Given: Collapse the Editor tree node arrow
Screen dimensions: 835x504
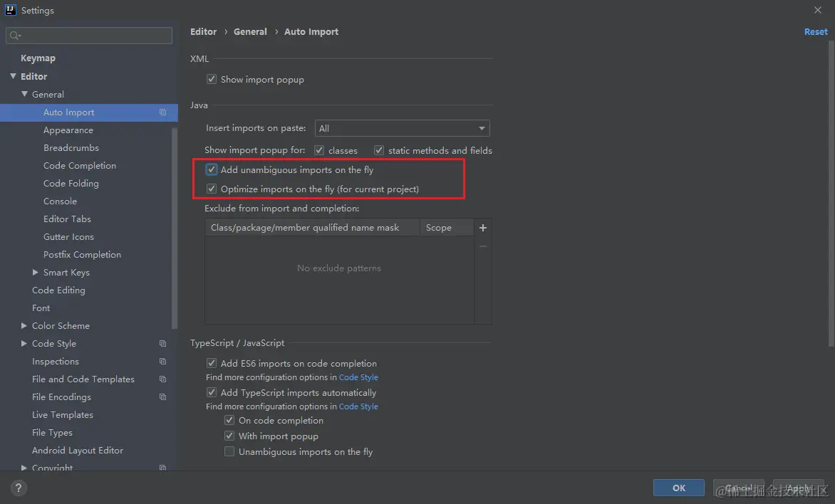Looking at the screenshot, I should [x=14, y=76].
